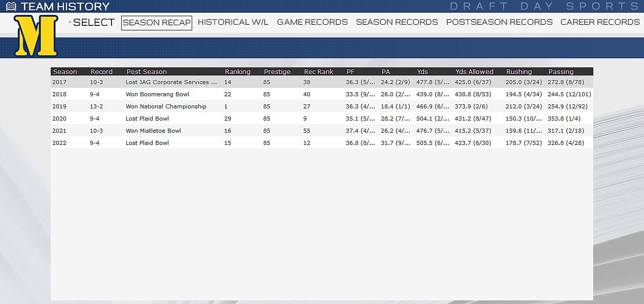Sort by the Rec Rank column header
Image resolution: width=644 pixels, height=304 pixels.
(319, 72)
